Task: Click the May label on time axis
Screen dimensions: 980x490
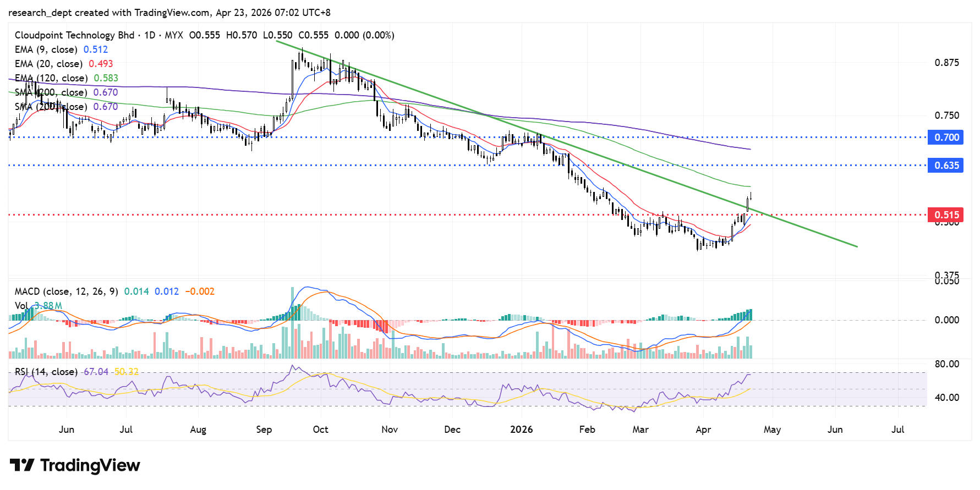Action: tap(771, 430)
